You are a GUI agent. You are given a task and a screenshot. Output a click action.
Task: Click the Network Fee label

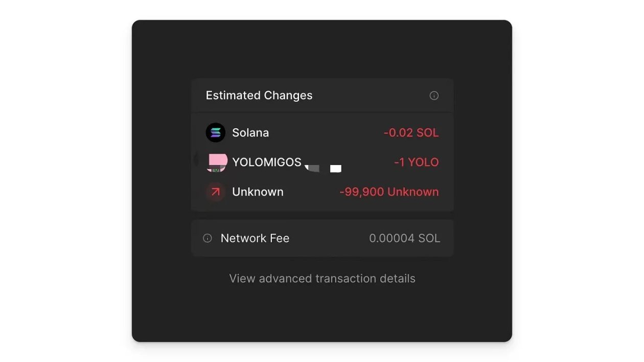[x=255, y=238]
